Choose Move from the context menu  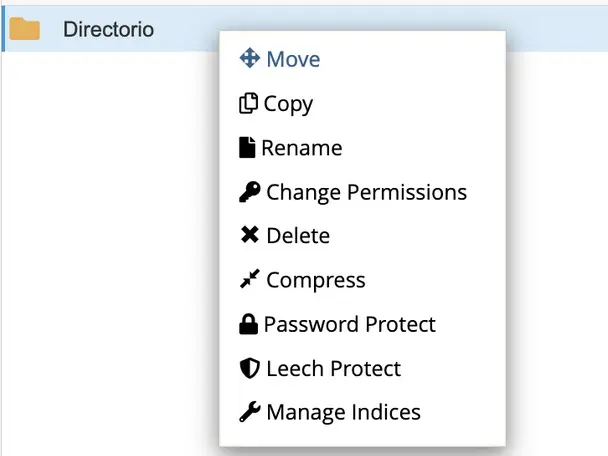[293, 59]
